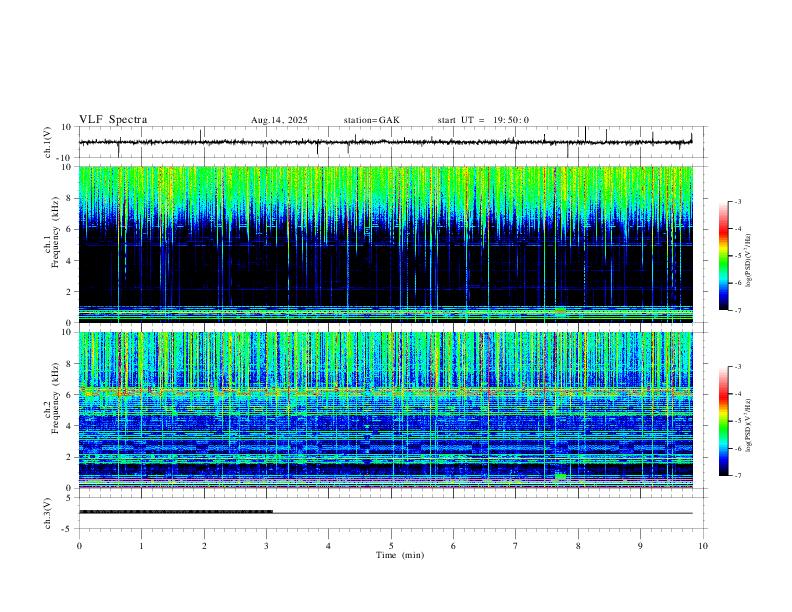Click the "9" tick on time axis

coord(640,546)
